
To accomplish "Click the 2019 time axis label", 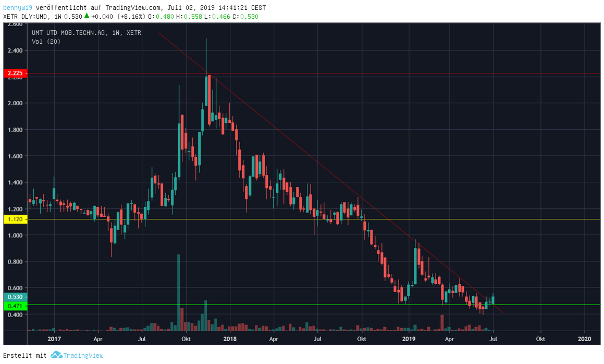I will click(409, 339).
